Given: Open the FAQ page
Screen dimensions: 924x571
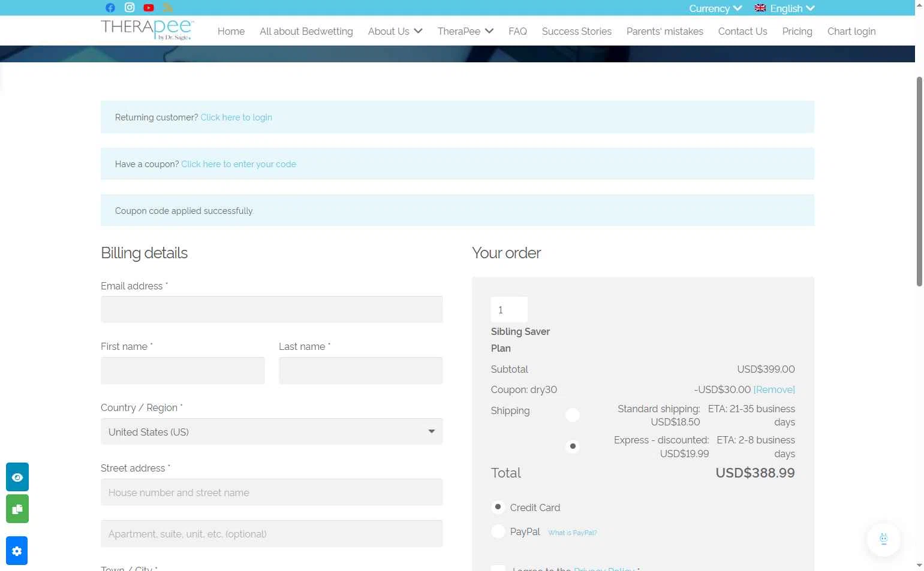Looking at the screenshot, I should coord(517,31).
